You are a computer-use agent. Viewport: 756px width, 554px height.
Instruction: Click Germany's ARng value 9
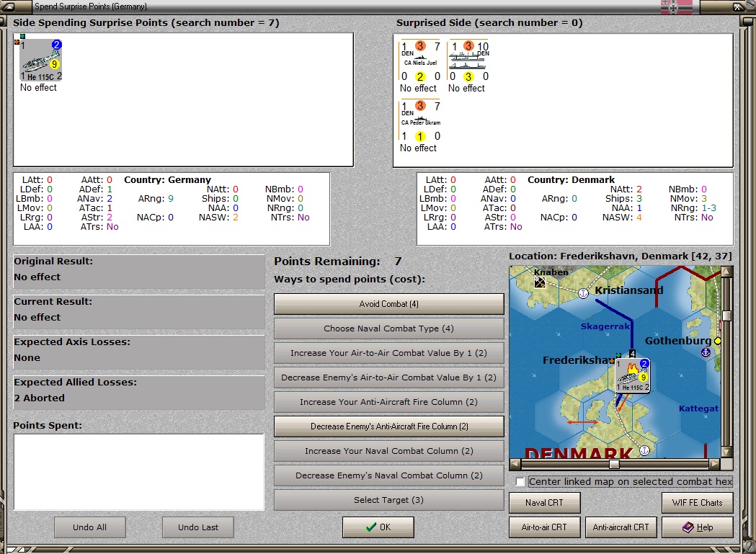click(171, 199)
